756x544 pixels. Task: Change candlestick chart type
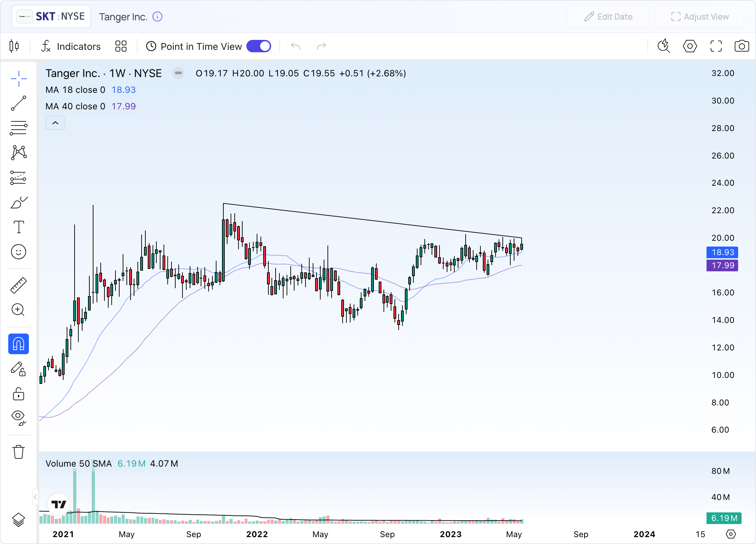(x=14, y=46)
